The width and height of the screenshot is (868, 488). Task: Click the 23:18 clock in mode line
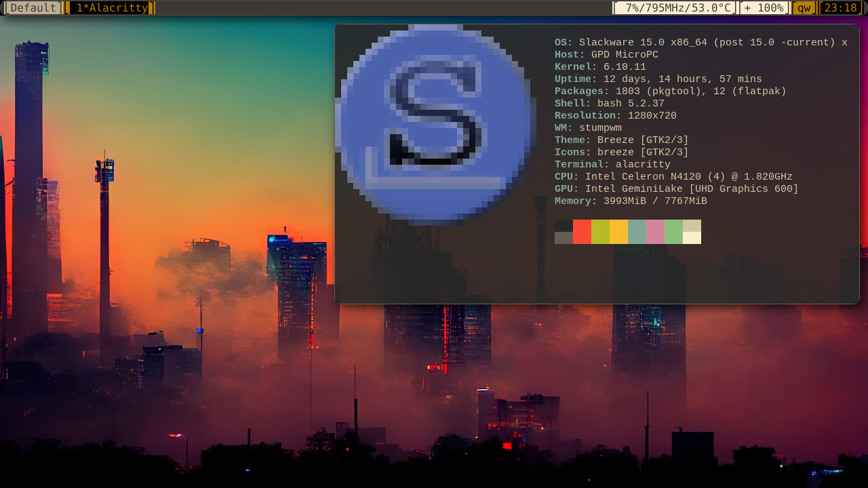tap(841, 8)
